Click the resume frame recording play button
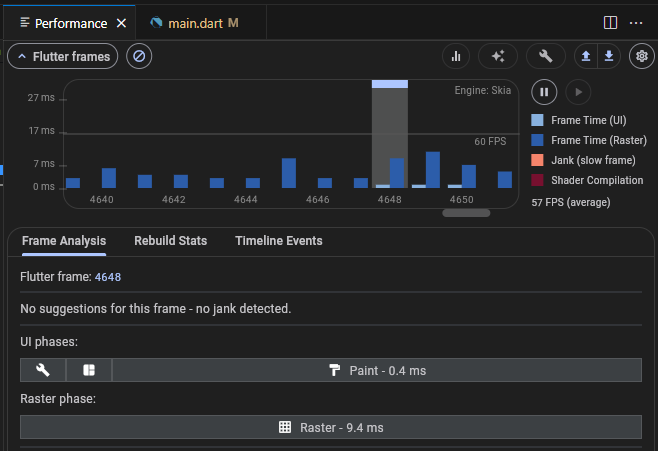The width and height of the screenshot is (658, 451). coord(578,92)
